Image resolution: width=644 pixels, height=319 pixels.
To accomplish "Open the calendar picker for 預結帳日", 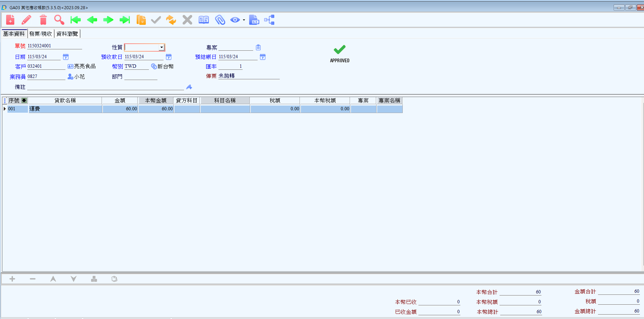I will point(263,57).
